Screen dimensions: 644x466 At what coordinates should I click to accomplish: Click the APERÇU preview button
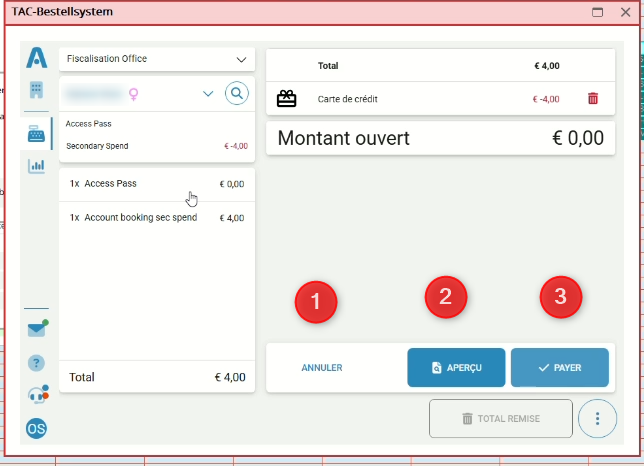pos(456,367)
